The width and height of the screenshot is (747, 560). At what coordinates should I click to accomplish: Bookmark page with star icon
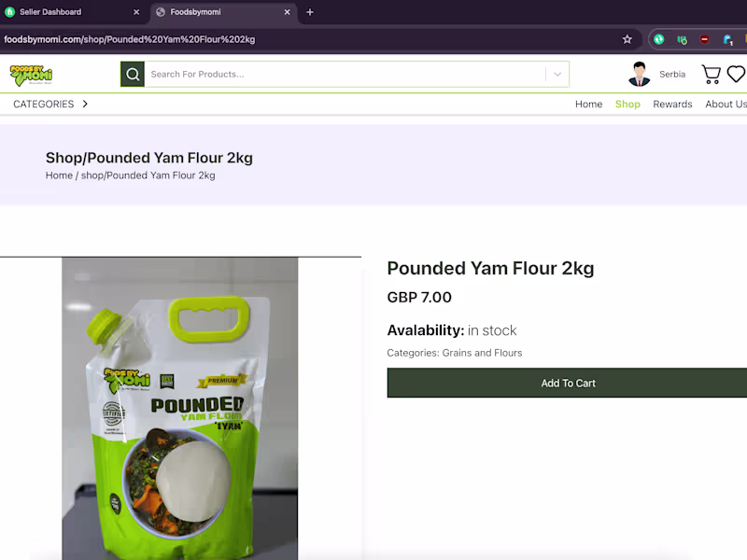[x=627, y=39]
